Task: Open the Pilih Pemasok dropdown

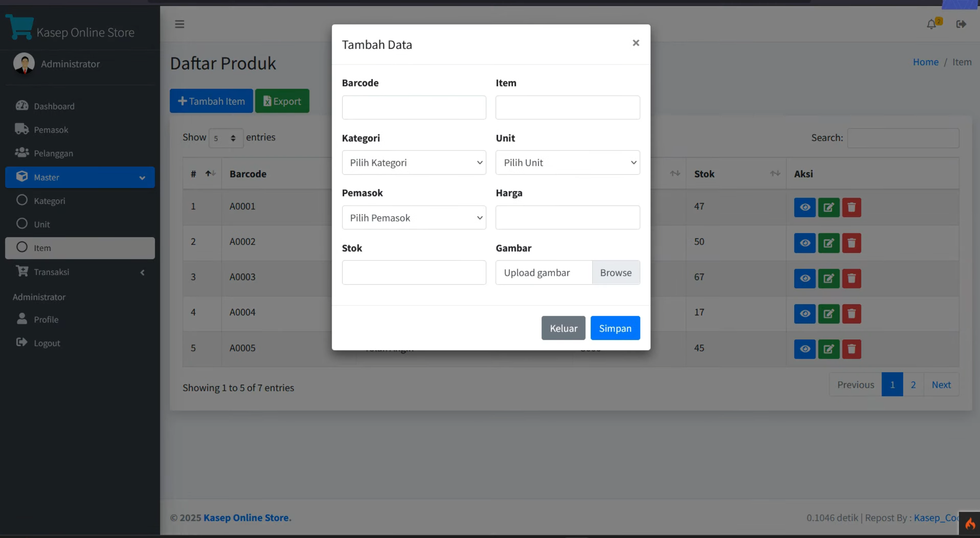Action: pos(414,218)
